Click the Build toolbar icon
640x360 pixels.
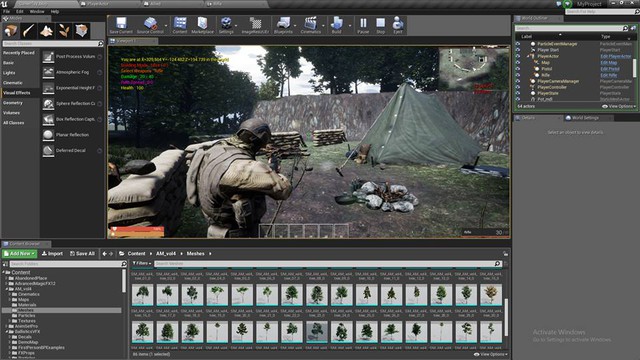[x=337, y=25]
